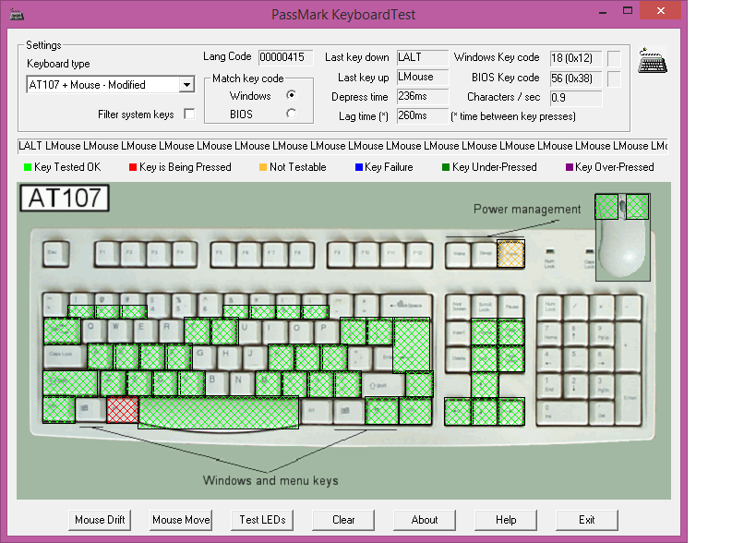Click the Right Alt key beside spacebar
The width and height of the screenshot is (756, 543).
click(x=316, y=411)
